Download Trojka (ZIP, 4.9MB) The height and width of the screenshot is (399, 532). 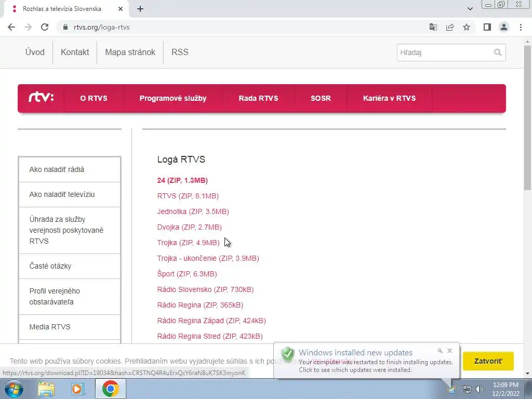(x=188, y=243)
